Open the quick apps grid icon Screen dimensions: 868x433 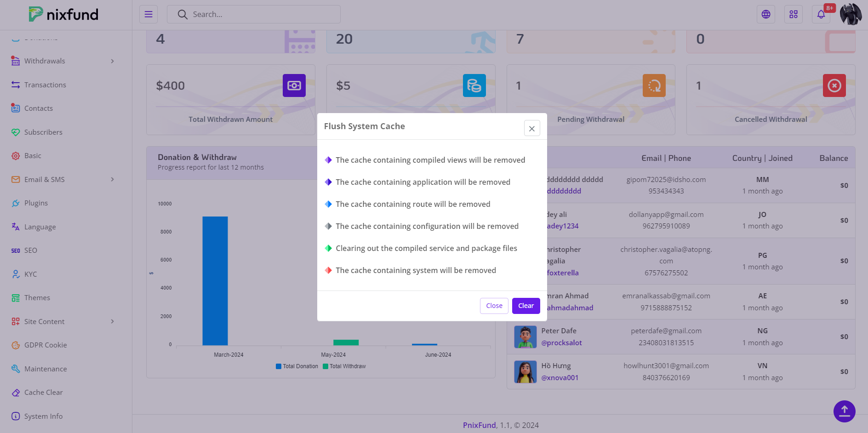tap(794, 14)
